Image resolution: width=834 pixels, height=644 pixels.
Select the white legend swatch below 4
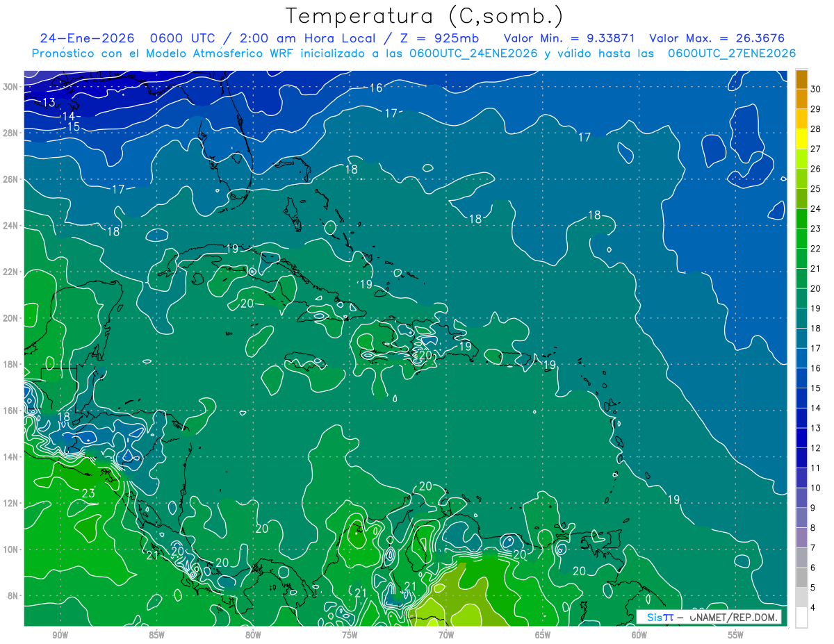801,618
